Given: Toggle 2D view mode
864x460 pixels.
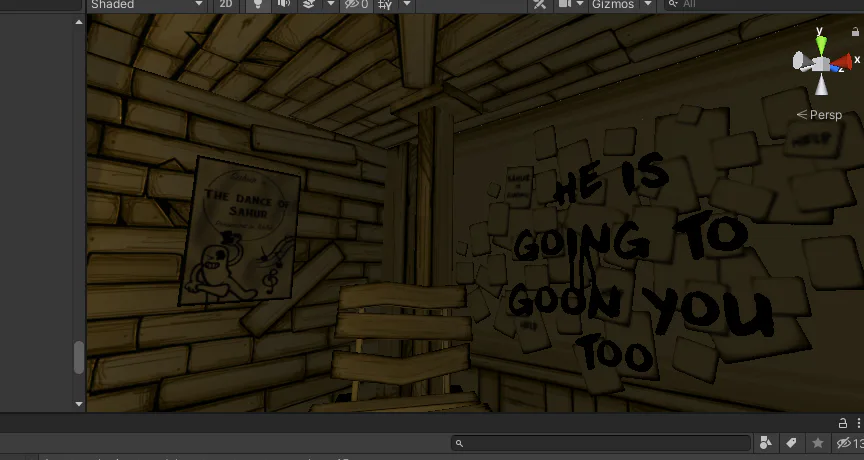Looking at the screenshot, I should (x=226, y=4).
